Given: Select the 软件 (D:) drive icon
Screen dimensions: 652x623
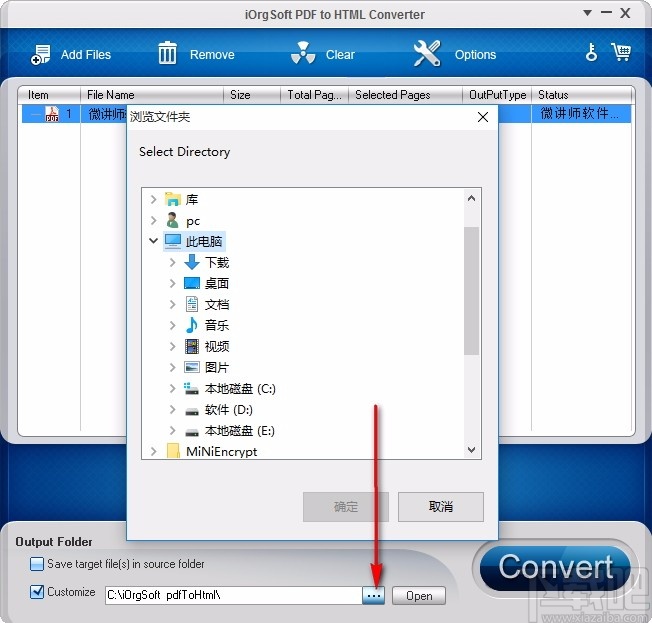Looking at the screenshot, I should [192, 411].
